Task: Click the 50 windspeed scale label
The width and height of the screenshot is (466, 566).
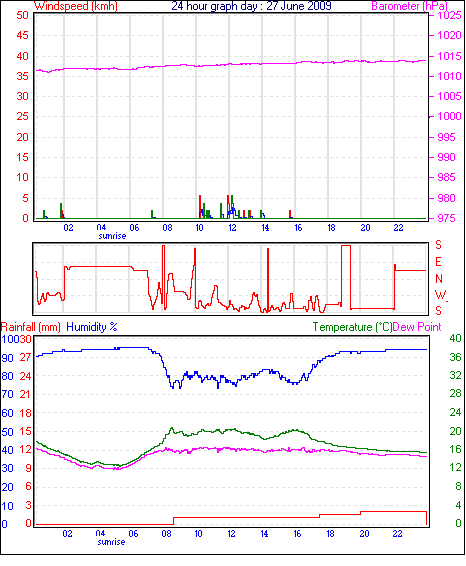Action: [x=22, y=15]
